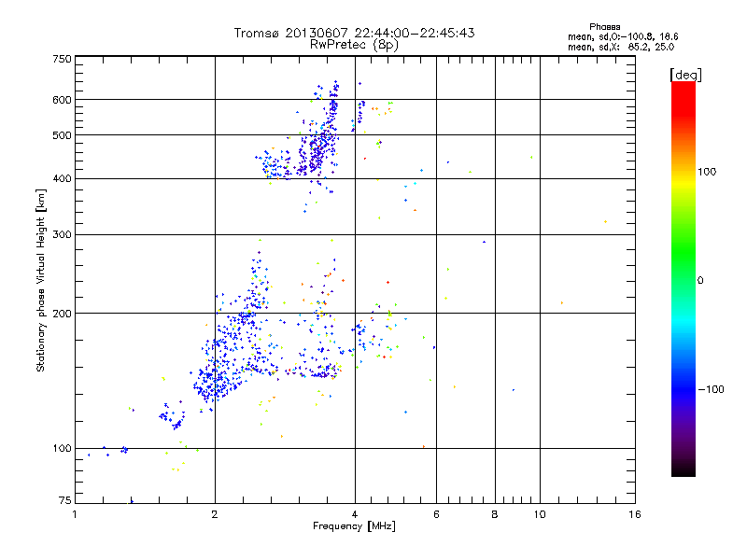
Task: Click the y-axis tick label '300'
Action: [62, 234]
